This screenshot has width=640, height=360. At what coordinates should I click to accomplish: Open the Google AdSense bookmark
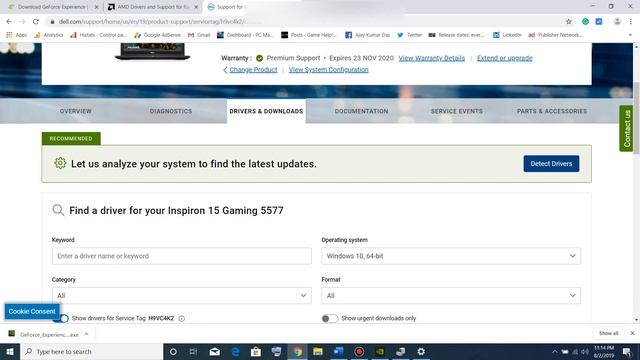(x=158, y=35)
